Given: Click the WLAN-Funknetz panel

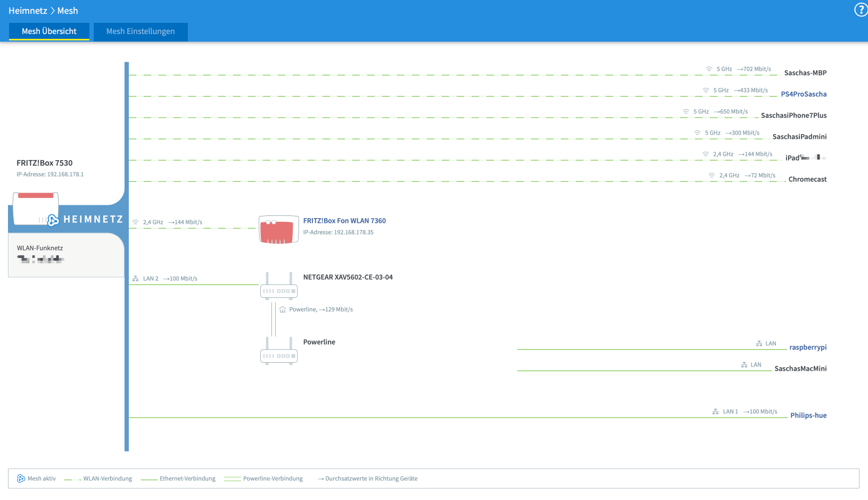Looking at the screenshot, I should tap(66, 254).
